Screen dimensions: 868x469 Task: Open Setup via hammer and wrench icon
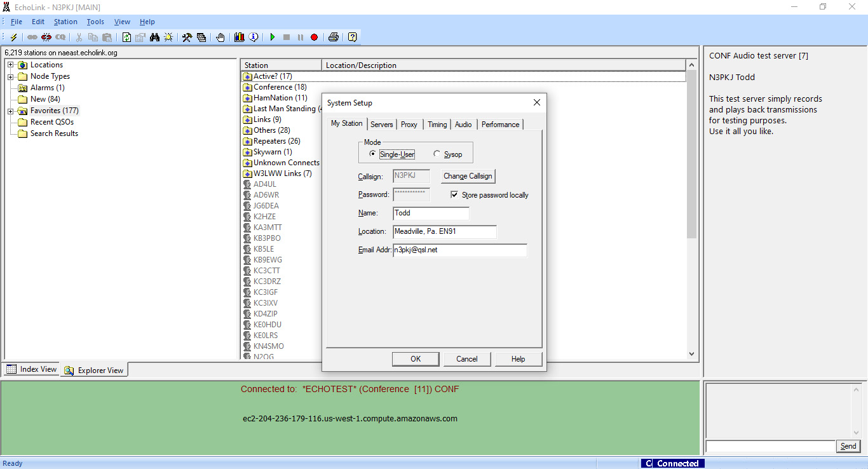point(187,37)
